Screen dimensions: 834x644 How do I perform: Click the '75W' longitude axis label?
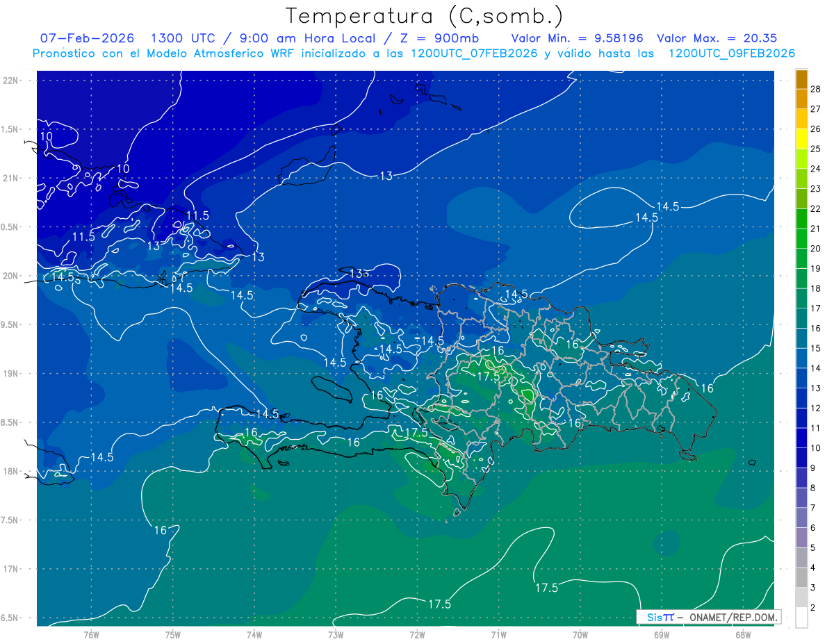173,635
